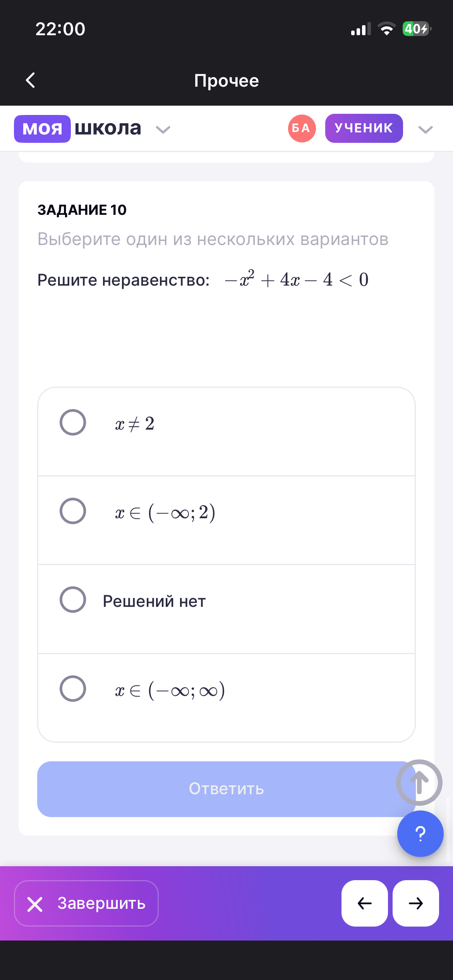Viewport: 453px width, 980px height.
Task: Tap the Wi-Fi indicator in status bar
Action: coord(386,29)
